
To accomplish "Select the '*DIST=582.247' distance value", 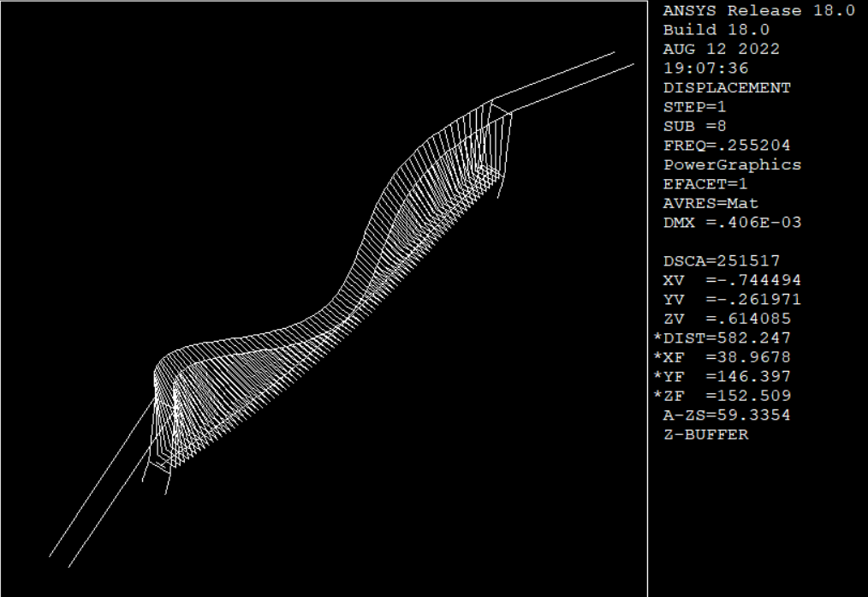I will 722,337.
